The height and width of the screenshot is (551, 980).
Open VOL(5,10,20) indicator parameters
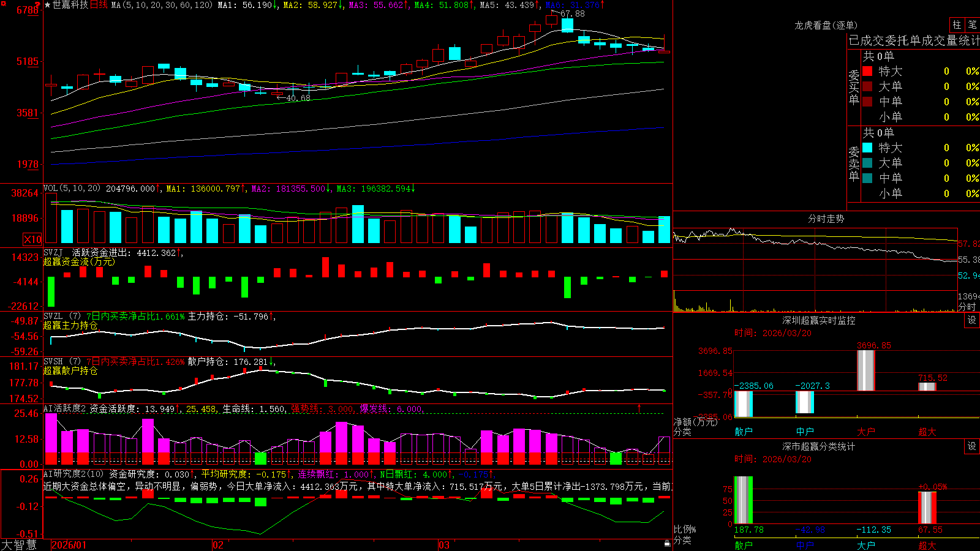point(72,189)
